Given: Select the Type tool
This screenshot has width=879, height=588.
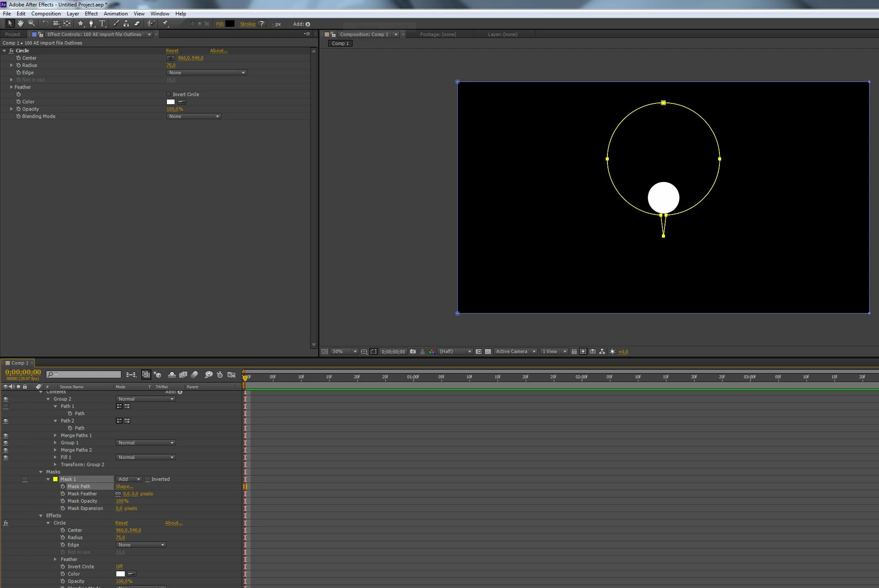Looking at the screenshot, I should (102, 24).
